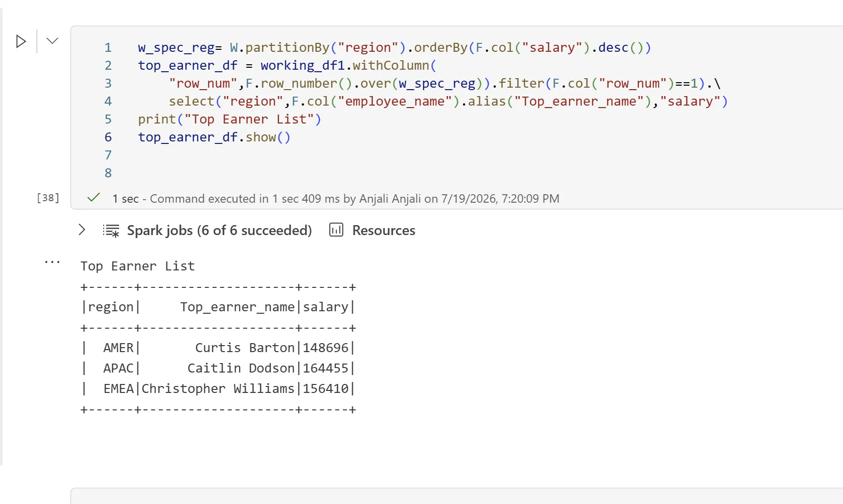Click the Resources chart icon
The height and width of the screenshot is (504, 843).
[336, 230]
